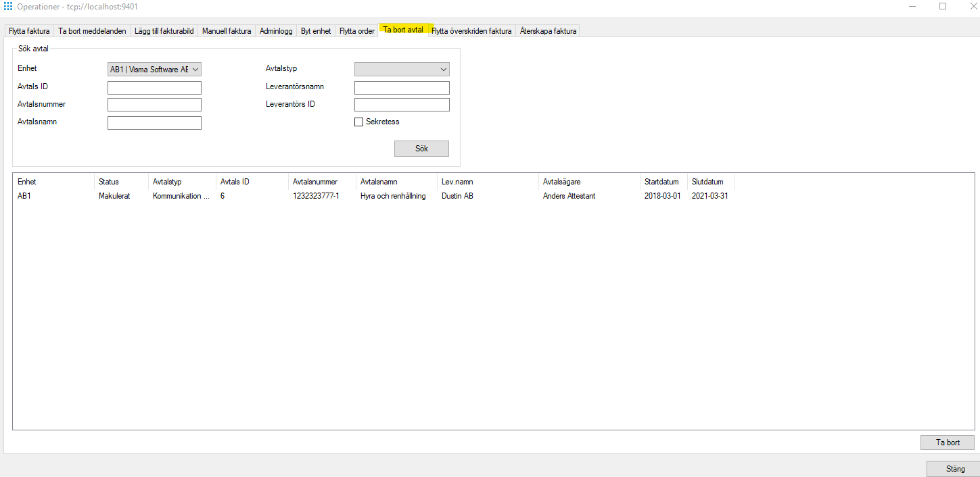This screenshot has width=980, height=477.
Task: Select the Makulerat agreement row
Action: coord(271,196)
